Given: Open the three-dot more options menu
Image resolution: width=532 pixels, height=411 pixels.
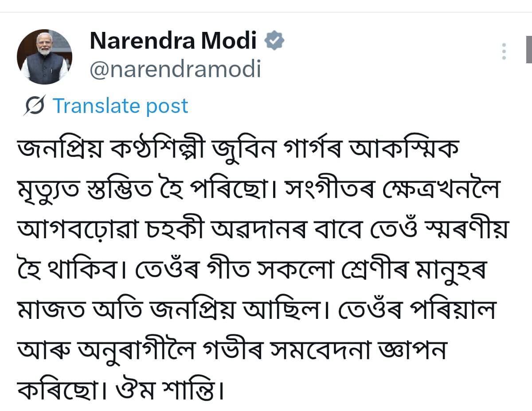Looking at the screenshot, I should (x=504, y=52).
